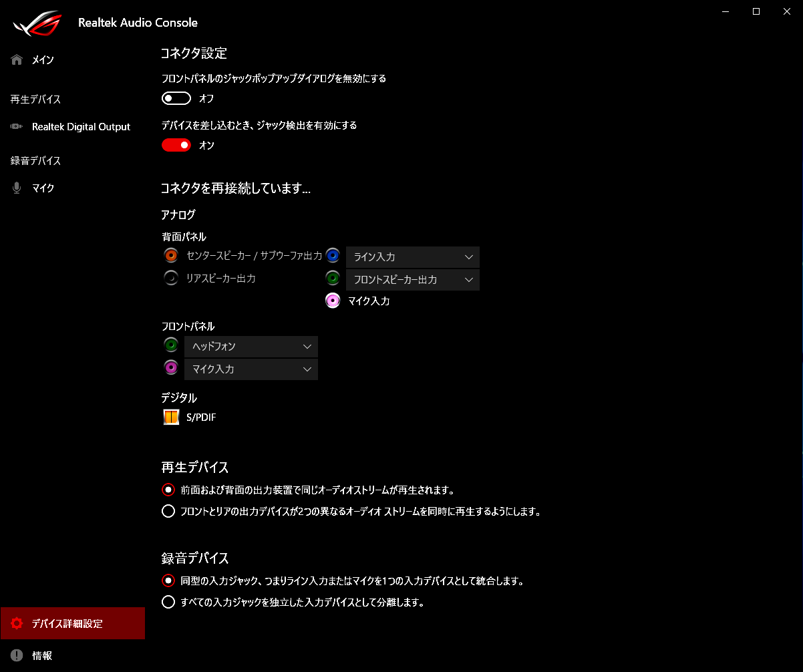Click the pink rear-panel mic jack icon

coord(333,301)
